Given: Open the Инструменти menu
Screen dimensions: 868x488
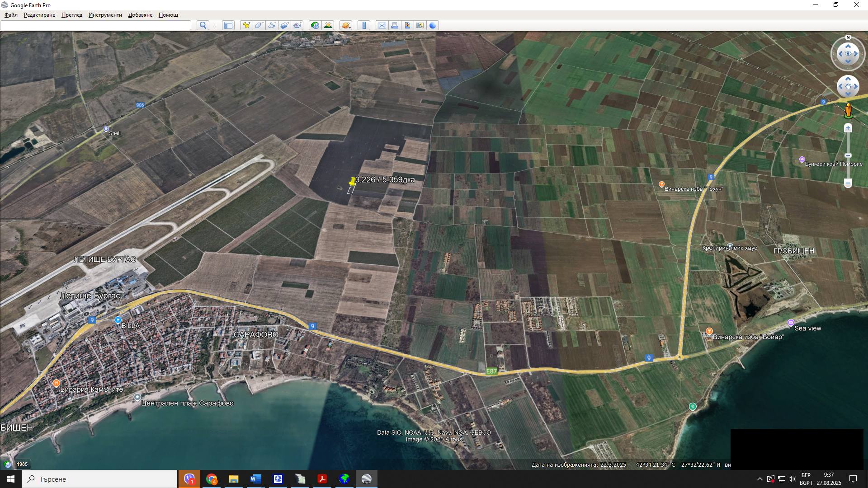Looking at the screenshot, I should click(105, 15).
